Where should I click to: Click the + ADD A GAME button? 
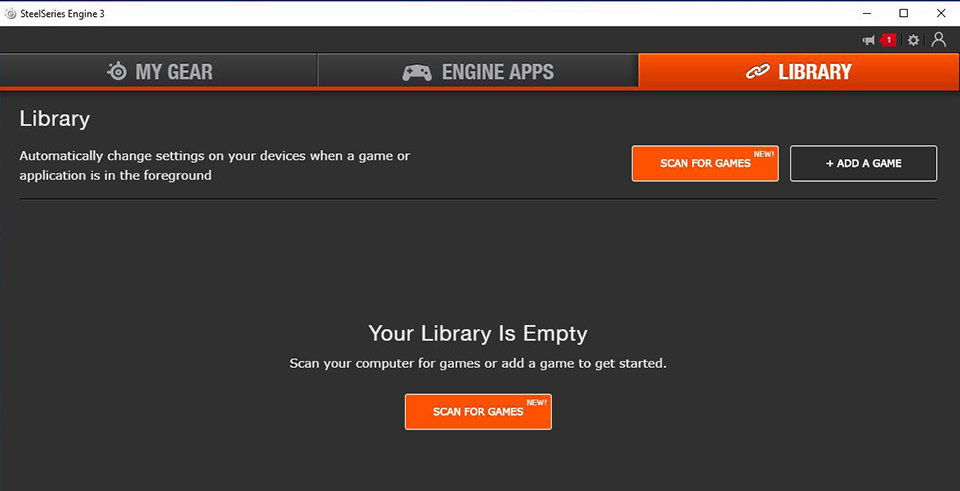point(863,163)
